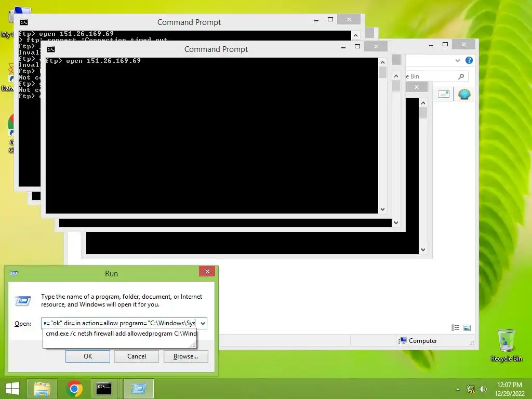Open the front Command Prompt system menu icon
The width and height of the screenshot is (532, 399).
51,49
